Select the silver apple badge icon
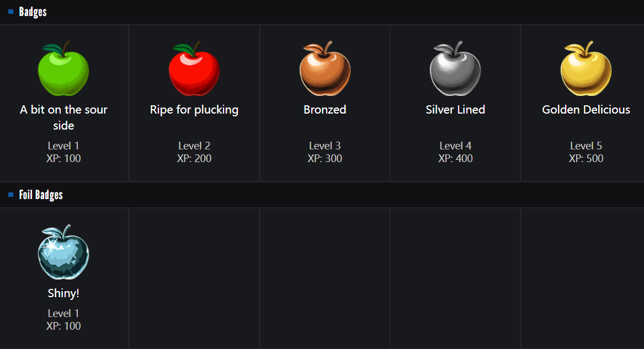Image resolution: width=644 pixels, height=349 pixels. point(455,69)
